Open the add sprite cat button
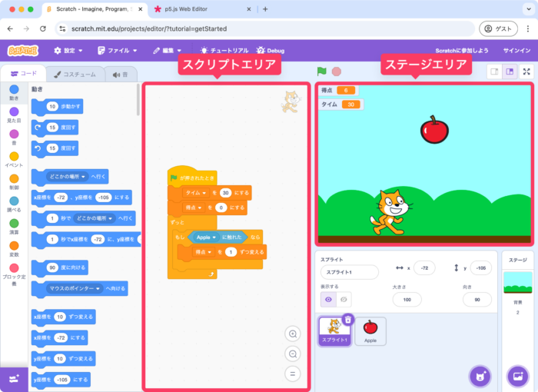 tap(480, 376)
